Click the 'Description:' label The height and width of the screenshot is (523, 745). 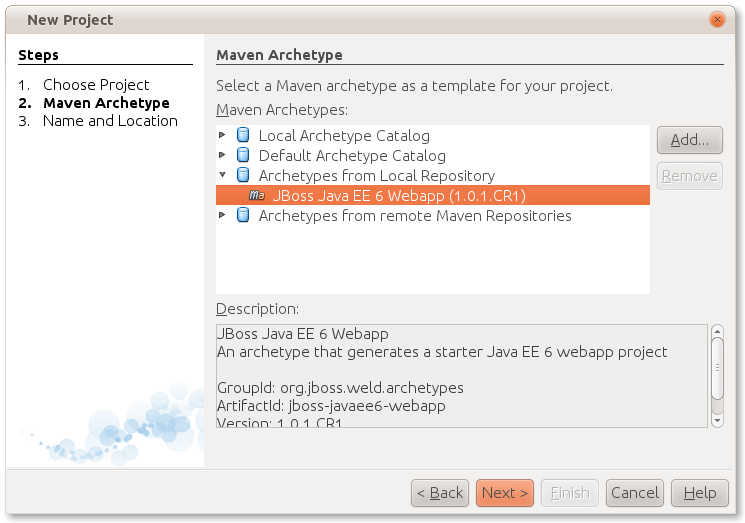pos(258,309)
